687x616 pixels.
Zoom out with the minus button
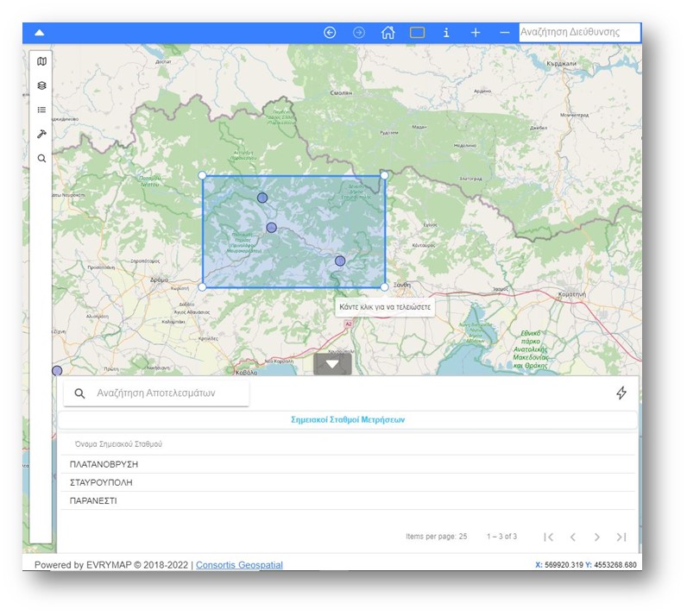(505, 33)
